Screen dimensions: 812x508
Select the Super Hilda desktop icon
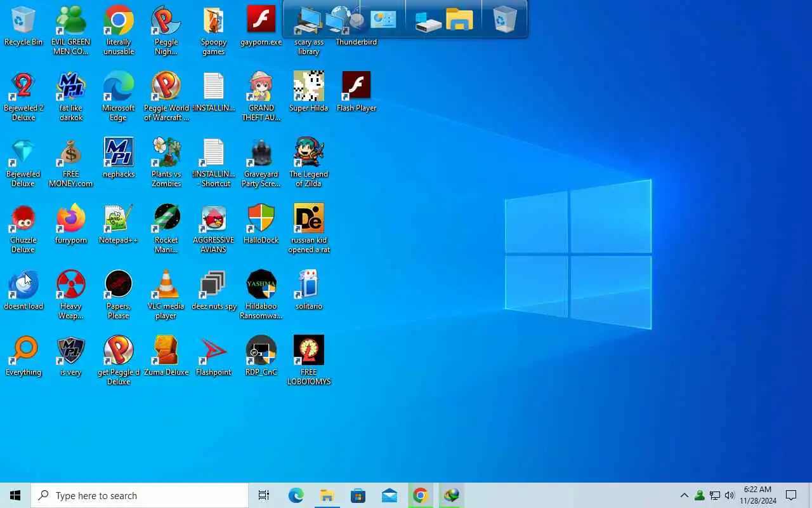pyautogui.click(x=309, y=92)
